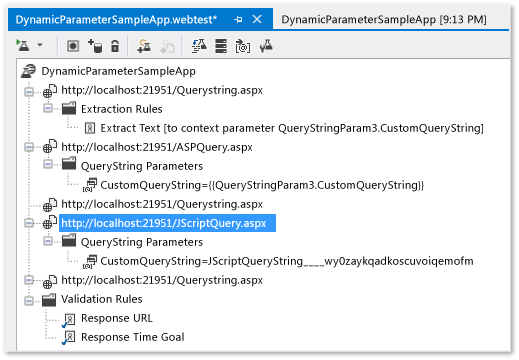
Task: Open the Run Test dropdown arrow
Action: point(40,45)
